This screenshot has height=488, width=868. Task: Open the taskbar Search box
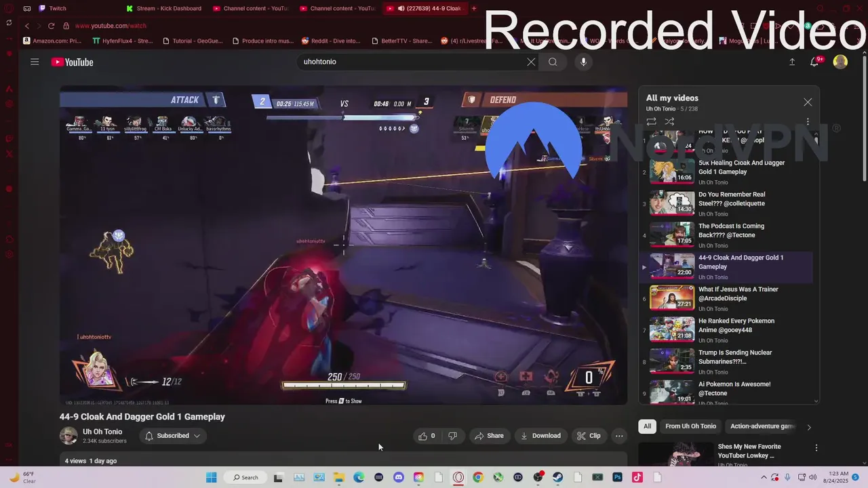[244, 477]
